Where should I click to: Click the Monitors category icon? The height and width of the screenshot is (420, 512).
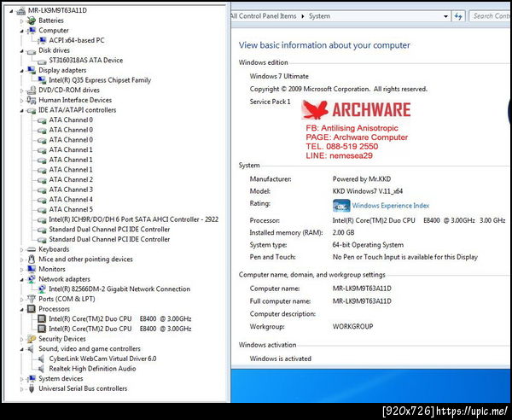coord(32,269)
